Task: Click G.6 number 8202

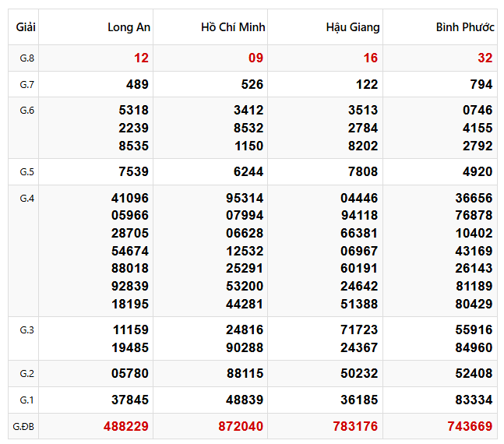Action: click(363, 146)
